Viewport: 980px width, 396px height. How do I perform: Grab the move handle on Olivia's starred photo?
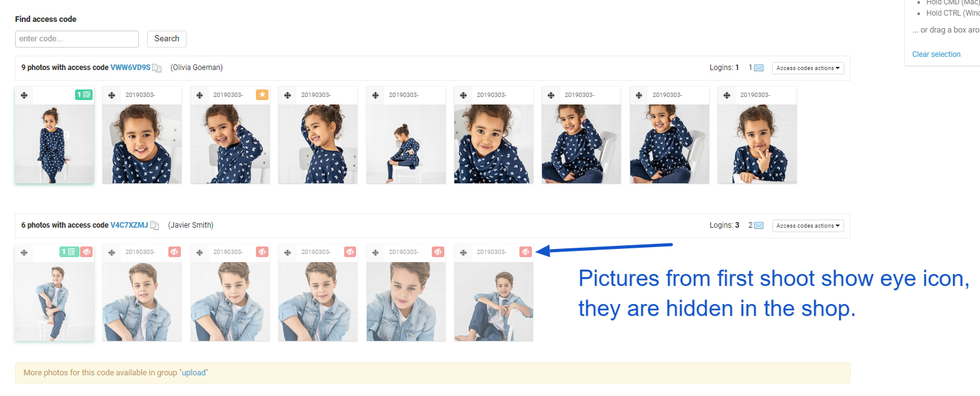[x=200, y=95]
